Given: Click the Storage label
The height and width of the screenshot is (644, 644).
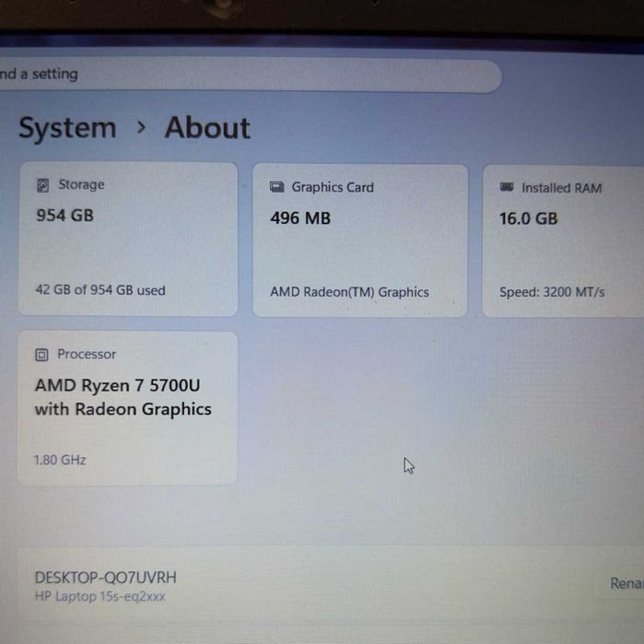Looking at the screenshot, I should click(81, 185).
